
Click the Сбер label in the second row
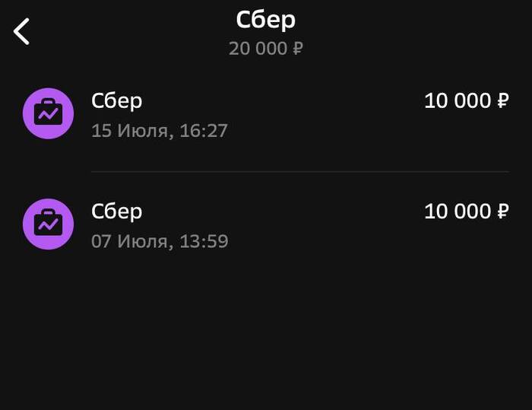pyautogui.click(x=117, y=212)
